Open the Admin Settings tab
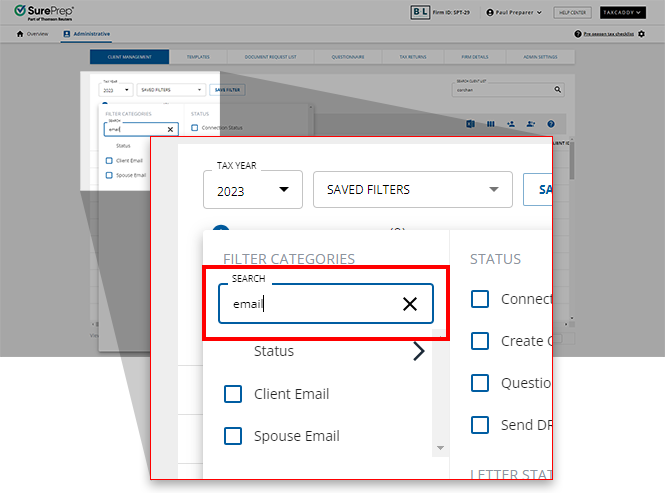The image size is (665, 493). (x=540, y=57)
